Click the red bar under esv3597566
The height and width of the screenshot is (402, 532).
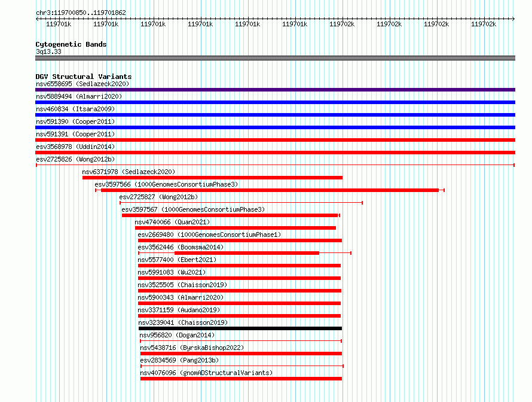[x=270, y=190]
